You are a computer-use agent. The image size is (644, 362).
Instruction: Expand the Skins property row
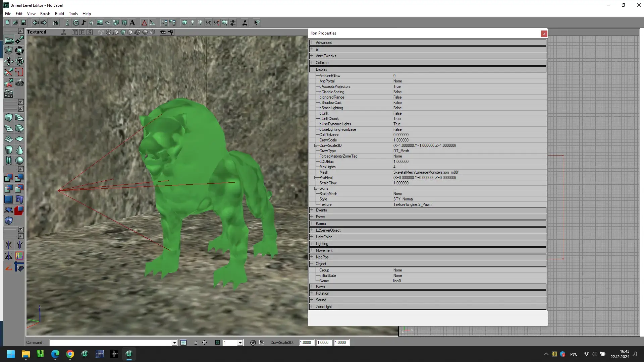coord(316,188)
